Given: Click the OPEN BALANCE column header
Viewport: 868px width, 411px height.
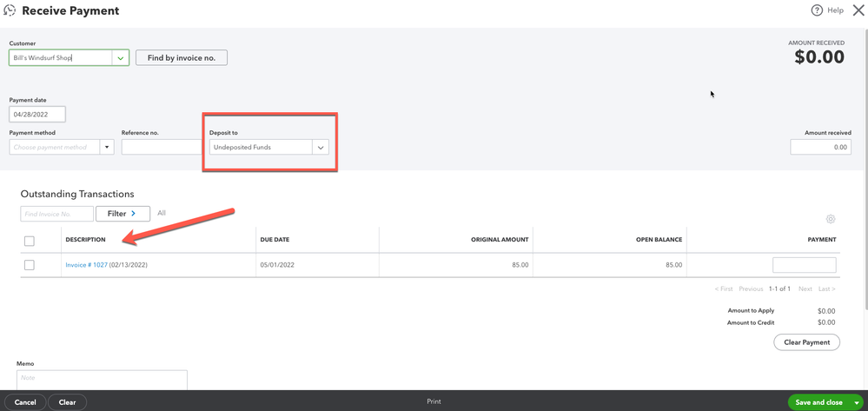Looking at the screenshot, I should (659, 240).
